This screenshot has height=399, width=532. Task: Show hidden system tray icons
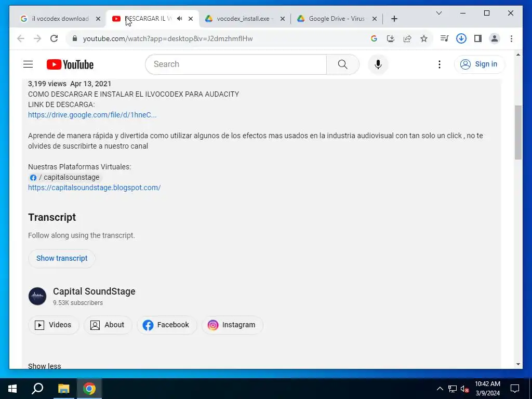pyautogui.click(x=440, y=389)
